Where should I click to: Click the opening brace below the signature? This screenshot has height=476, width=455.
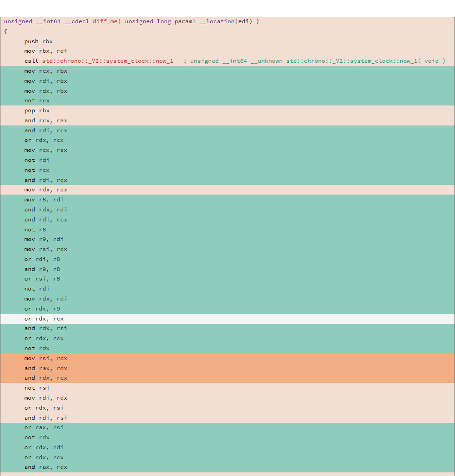point(5,31)
